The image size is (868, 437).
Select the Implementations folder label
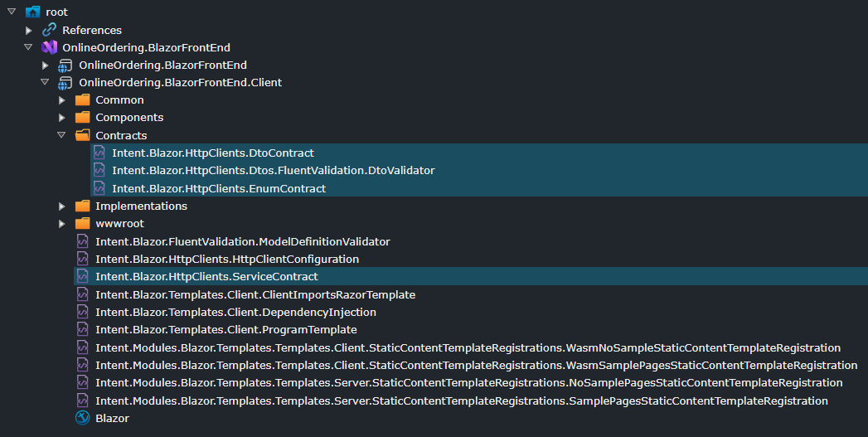coord(141,206)
